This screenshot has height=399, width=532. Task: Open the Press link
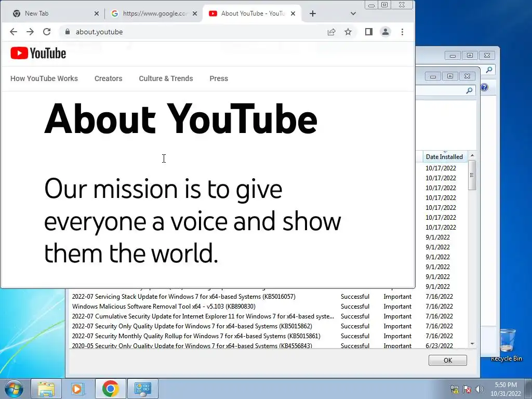point(219,78)
